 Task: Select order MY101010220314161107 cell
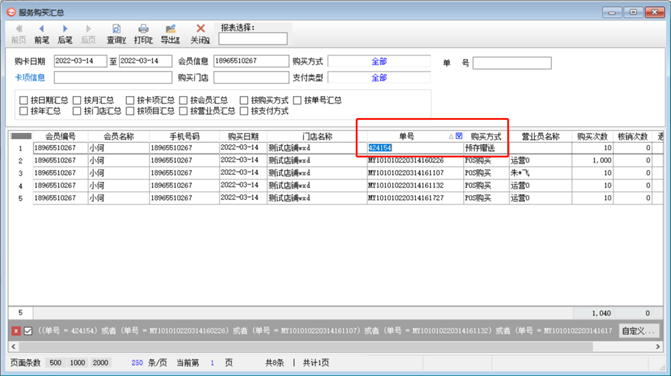[415, 173]
